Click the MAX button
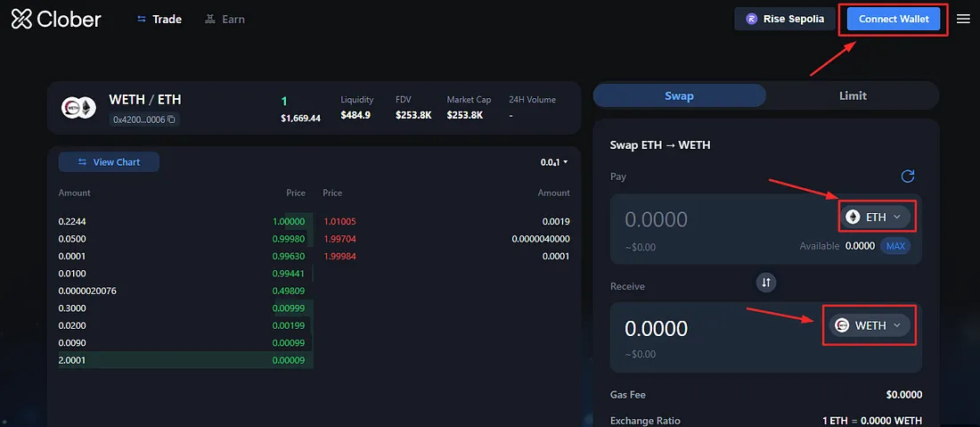The width and height of the screenshot is (980, 427). [895, 246]
